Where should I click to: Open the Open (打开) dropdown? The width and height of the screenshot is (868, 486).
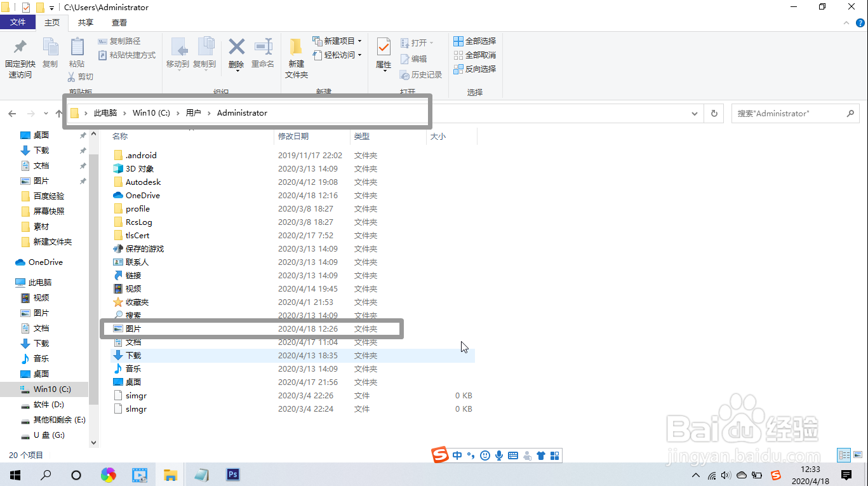[417, 43]
